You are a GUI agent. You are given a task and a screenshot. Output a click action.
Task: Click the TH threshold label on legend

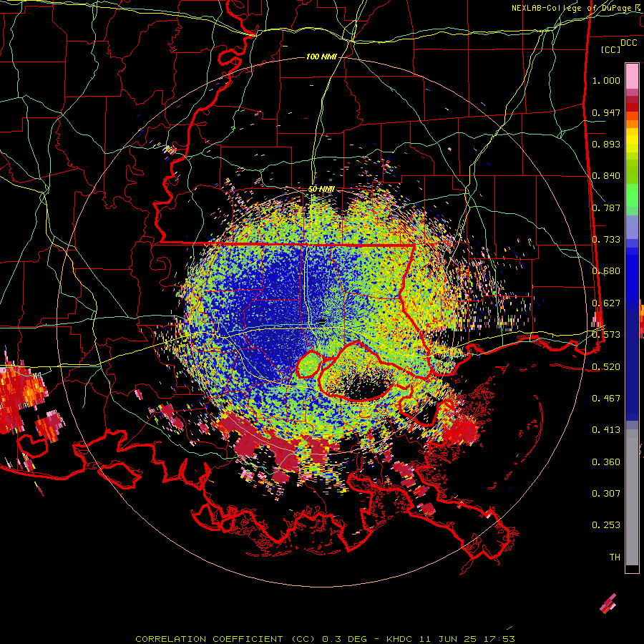(x=615, y=557)
